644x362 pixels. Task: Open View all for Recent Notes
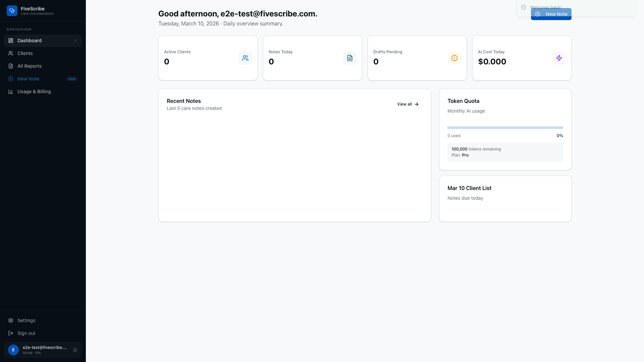[x=408, y=104]
